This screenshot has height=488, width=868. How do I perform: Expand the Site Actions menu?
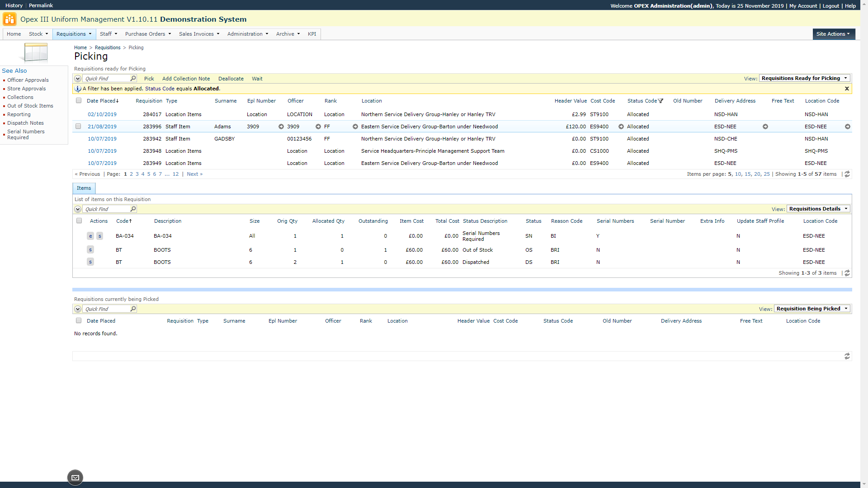833,34
